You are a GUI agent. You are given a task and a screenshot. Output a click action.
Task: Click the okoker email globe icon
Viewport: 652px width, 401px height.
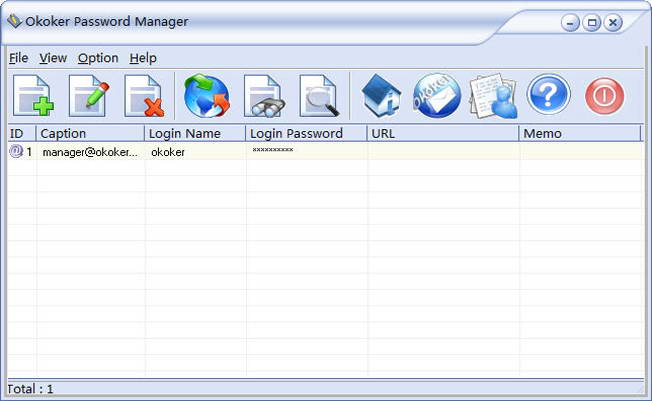coord(437,95)
